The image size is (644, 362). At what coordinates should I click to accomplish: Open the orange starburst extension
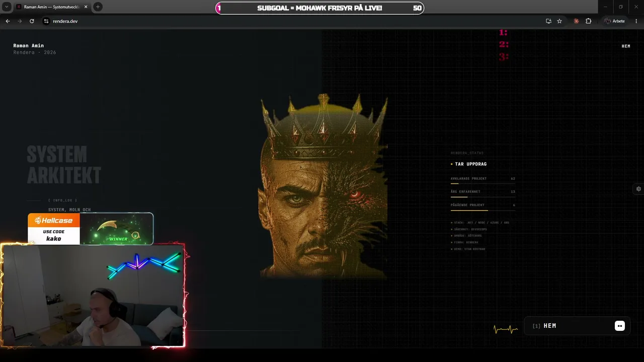point(576,21)
